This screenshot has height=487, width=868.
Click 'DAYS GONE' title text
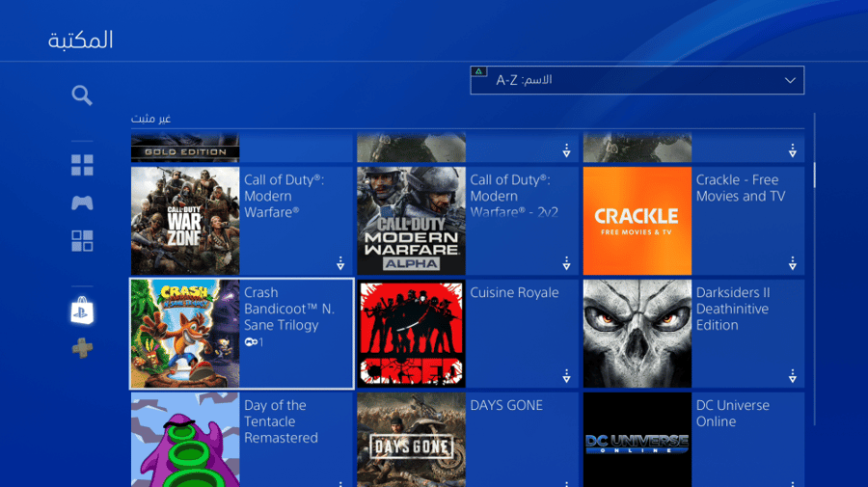click(x=506, y=406)
